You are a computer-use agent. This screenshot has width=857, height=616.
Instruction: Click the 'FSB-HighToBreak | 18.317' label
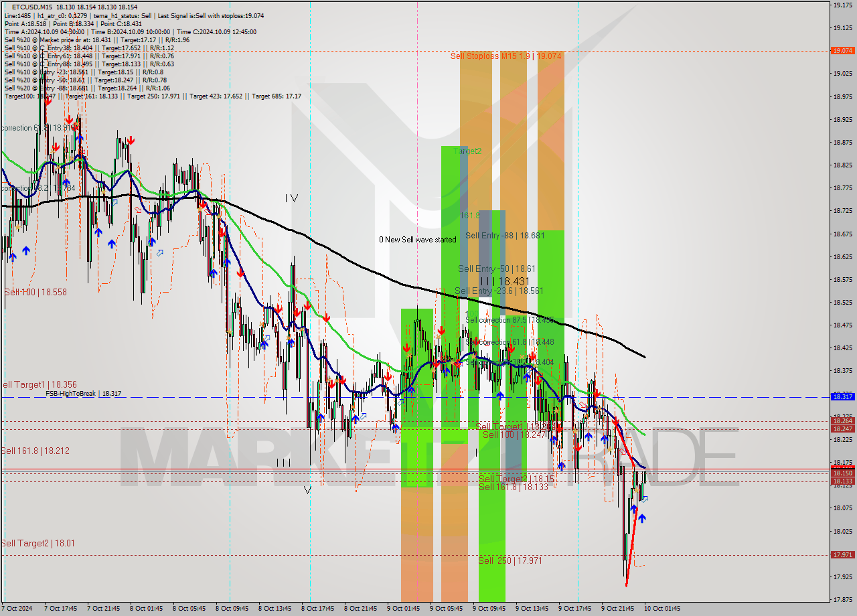coord(84,394)
